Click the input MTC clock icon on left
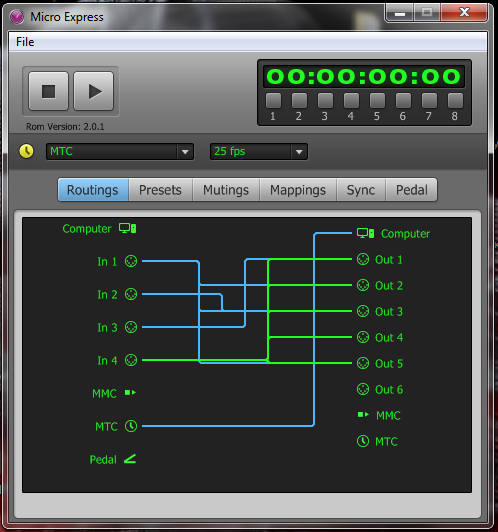498x532 pixels. pyautogui.click(x=131, y=426)
